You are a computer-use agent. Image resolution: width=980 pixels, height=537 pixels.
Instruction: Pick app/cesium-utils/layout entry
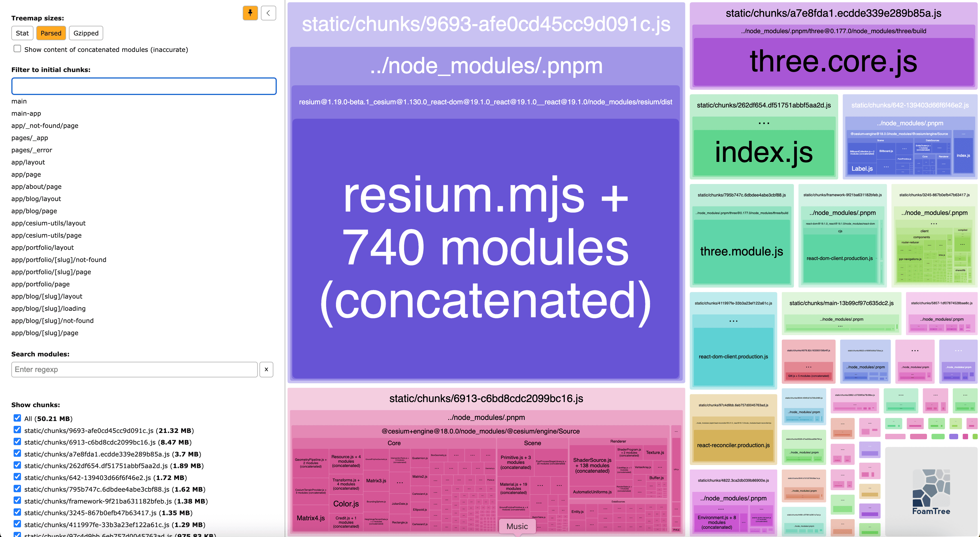pos(48,223)
